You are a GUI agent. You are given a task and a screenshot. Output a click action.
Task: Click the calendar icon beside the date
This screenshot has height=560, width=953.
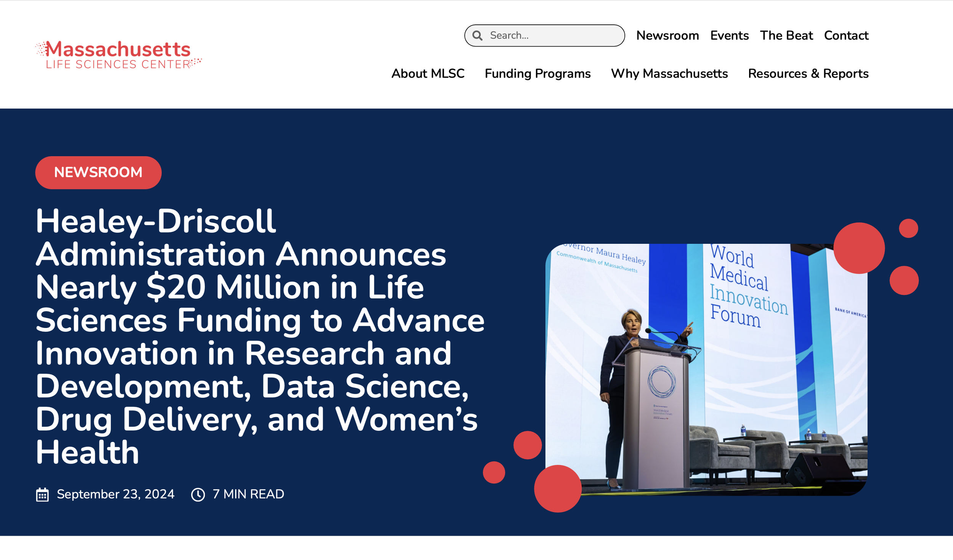[x=42, y=494]
